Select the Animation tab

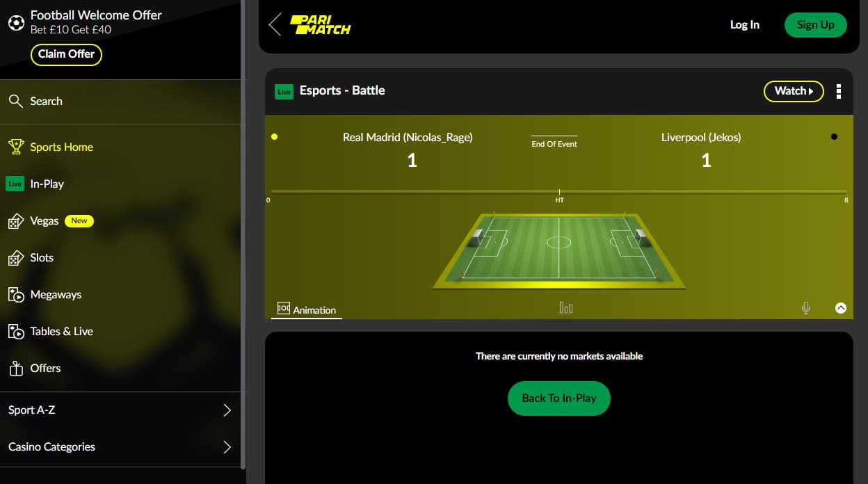307,309
